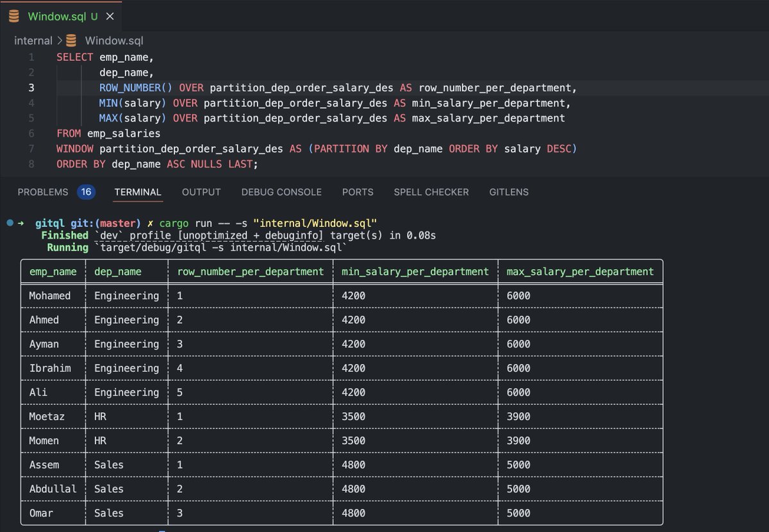Viewport: 769px width, 532px height.
Task: Click the 'Omar' cell in the table
Action: pos(41,513)
